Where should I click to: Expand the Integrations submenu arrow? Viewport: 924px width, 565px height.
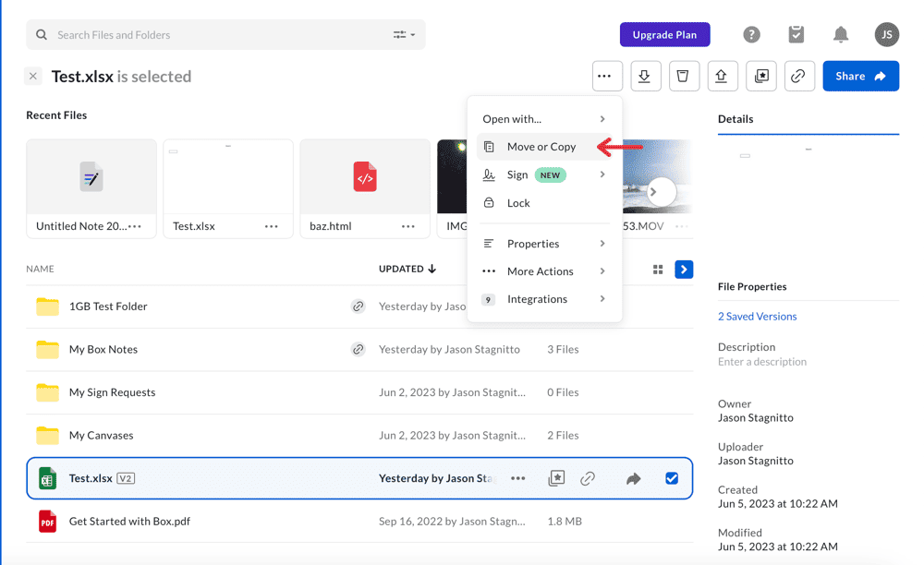point(602,299)
